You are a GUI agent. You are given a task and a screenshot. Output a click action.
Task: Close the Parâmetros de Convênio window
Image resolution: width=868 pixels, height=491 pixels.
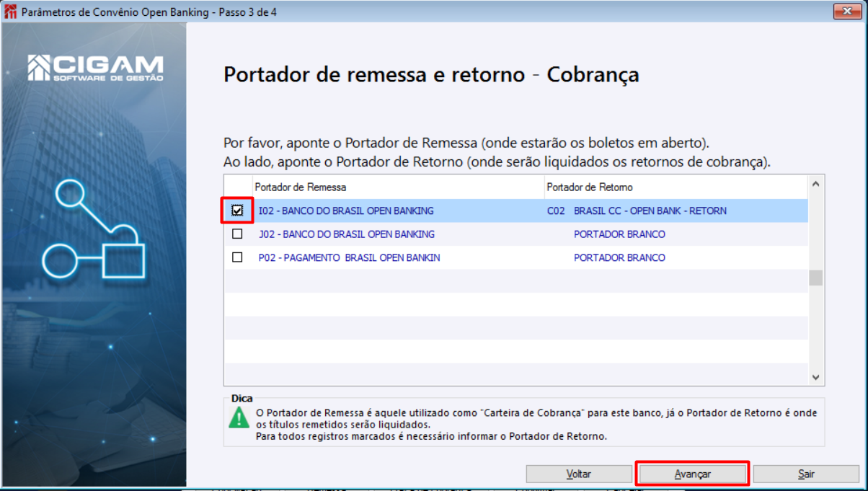pyautogui.click(x=849, y=12)
